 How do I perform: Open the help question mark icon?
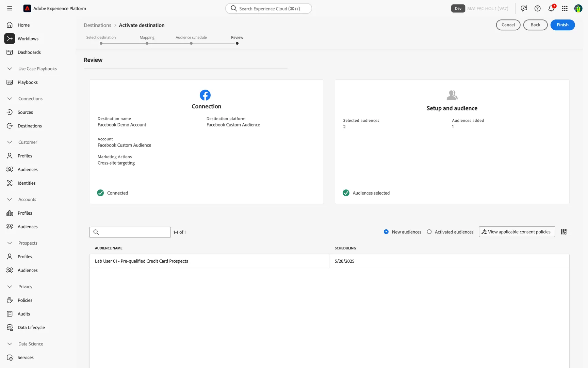(x=538, y=9)
